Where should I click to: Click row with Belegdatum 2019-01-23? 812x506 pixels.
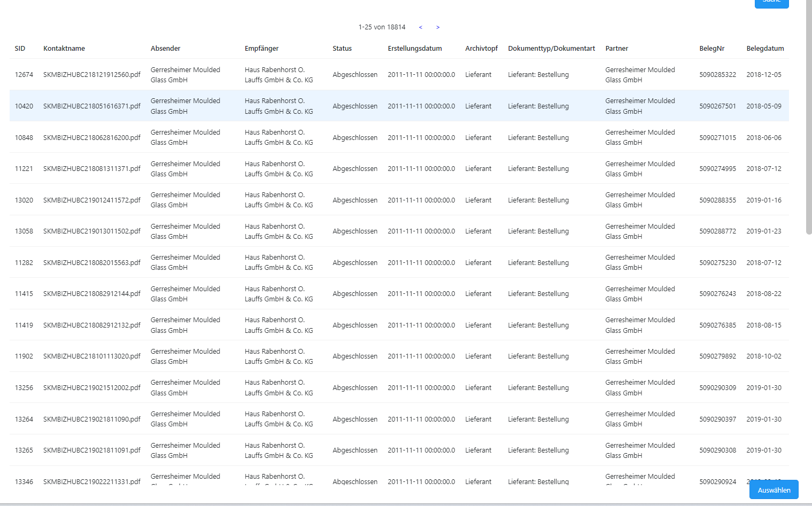(763, 231)
